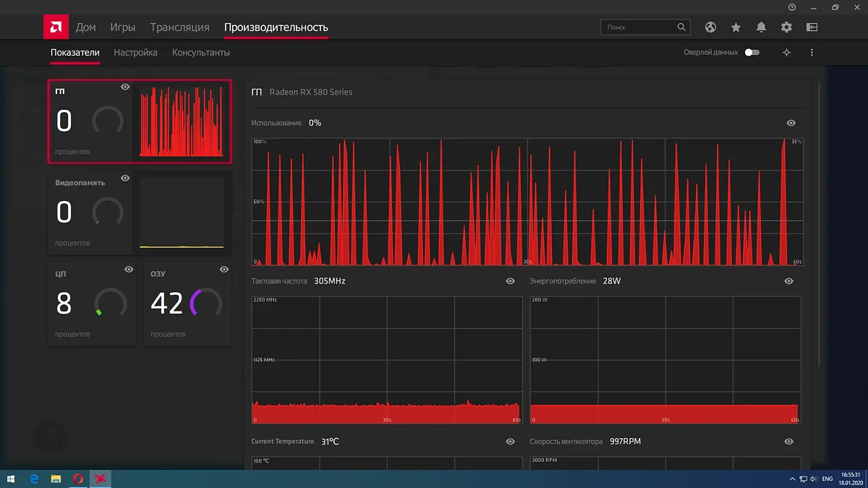Screen dimensions: 868x488
Task: Toggle eye for Тактовая частота graph
Action: pos(511,281)
